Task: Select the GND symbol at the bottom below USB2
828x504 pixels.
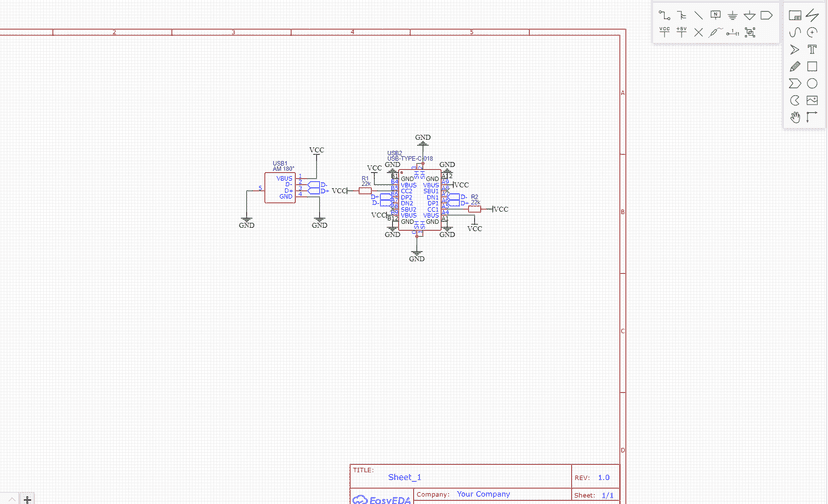Action: [417, 256]
